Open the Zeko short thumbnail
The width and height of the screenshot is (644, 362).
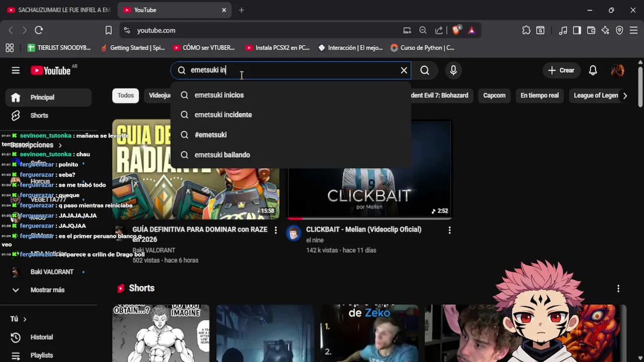pos(369,333)
